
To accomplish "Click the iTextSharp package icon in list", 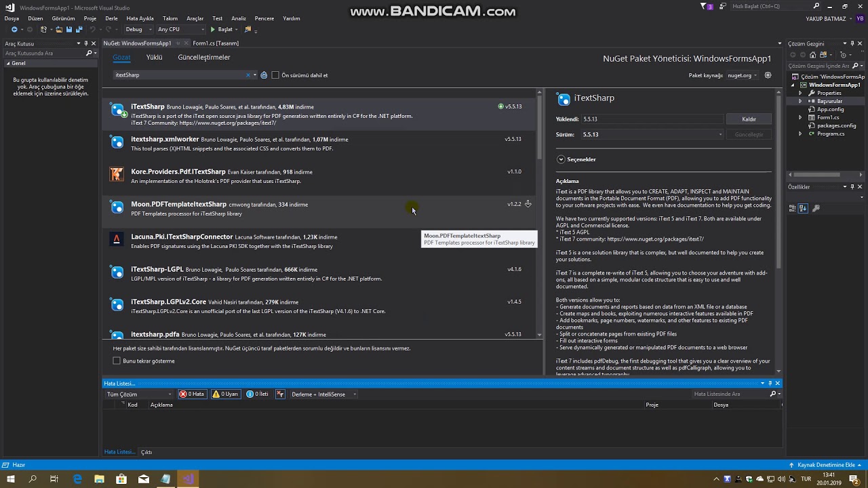I will coord(117,110).
